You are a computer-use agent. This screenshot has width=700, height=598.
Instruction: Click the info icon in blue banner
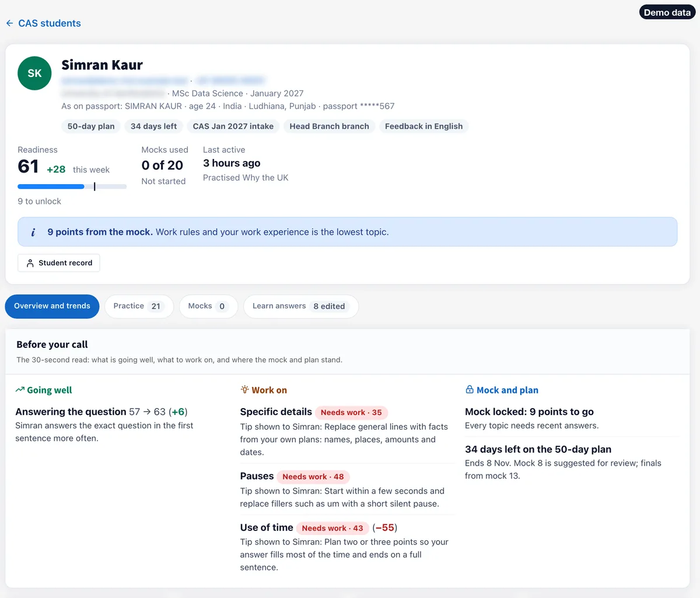tap(33, 232)
